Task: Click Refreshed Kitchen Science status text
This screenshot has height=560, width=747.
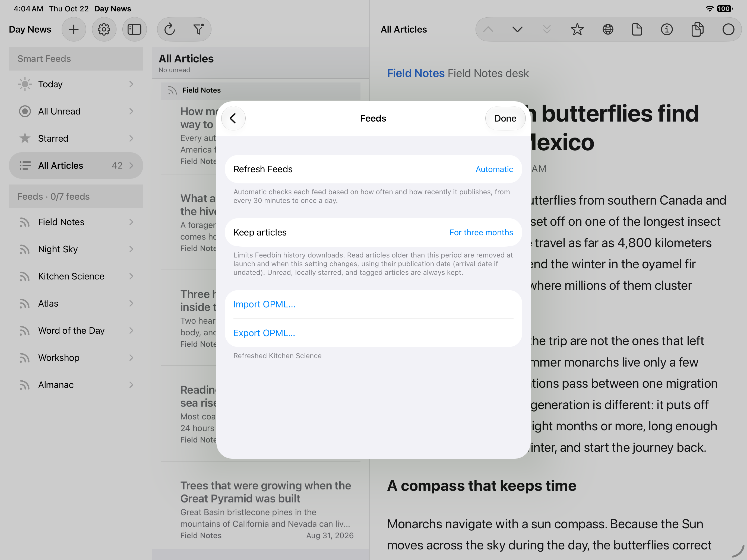Action: 277,356
